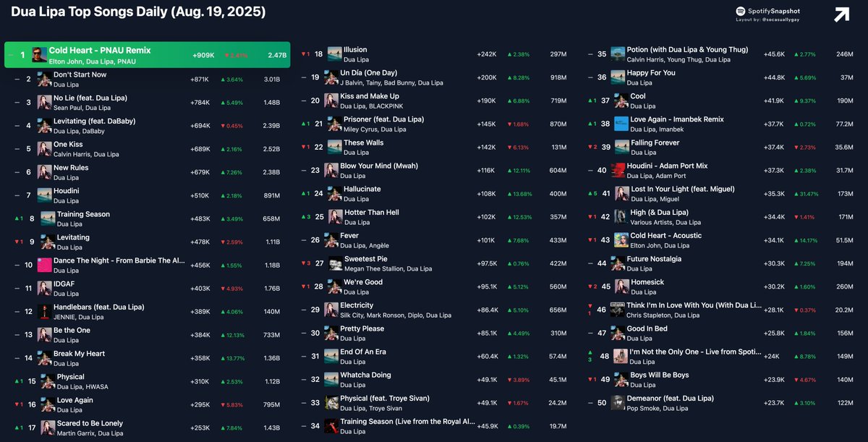
Task: Click song title Prisoner (feat. Dua Lipa)
Action: 383,119
